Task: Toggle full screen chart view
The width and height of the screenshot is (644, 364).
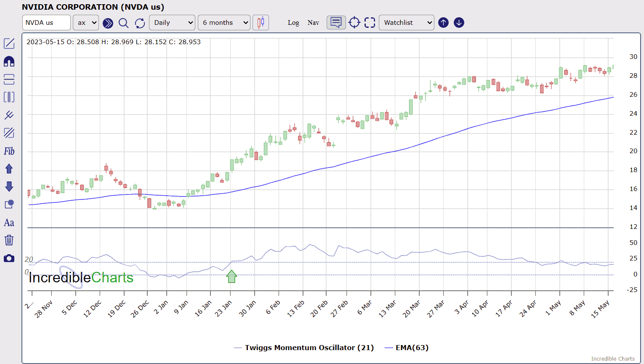Action: pos(370,23)
